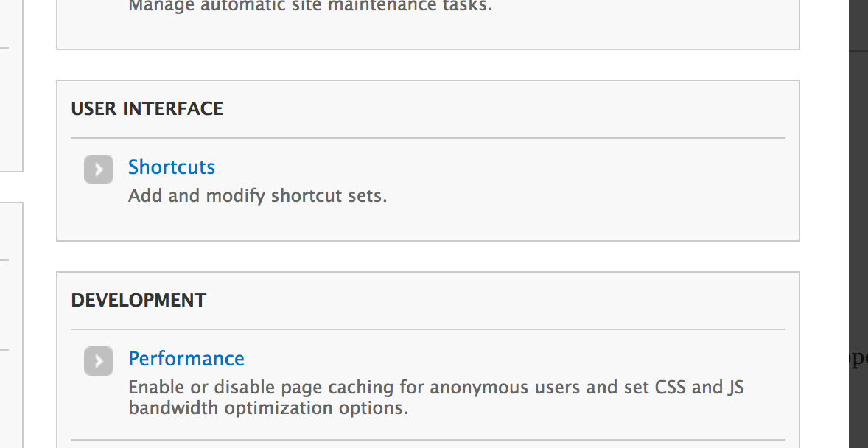This screenshot has width=868, height=448.
Task: Open the Shortcuts link
Action: pos(172,167)
